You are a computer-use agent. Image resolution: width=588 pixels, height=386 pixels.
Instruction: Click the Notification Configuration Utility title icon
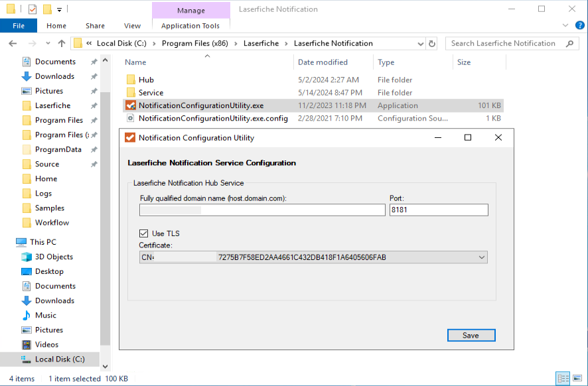point(130,137)
